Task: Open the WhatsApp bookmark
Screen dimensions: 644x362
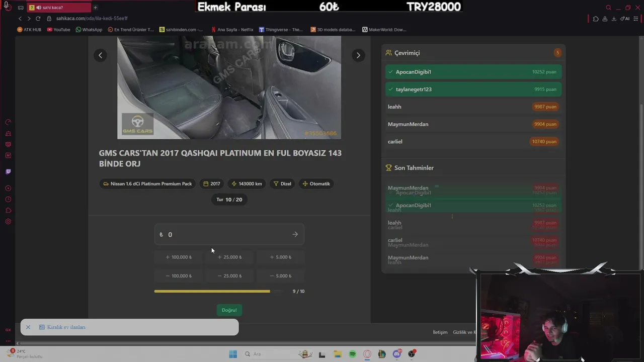Action: (89, 30)
